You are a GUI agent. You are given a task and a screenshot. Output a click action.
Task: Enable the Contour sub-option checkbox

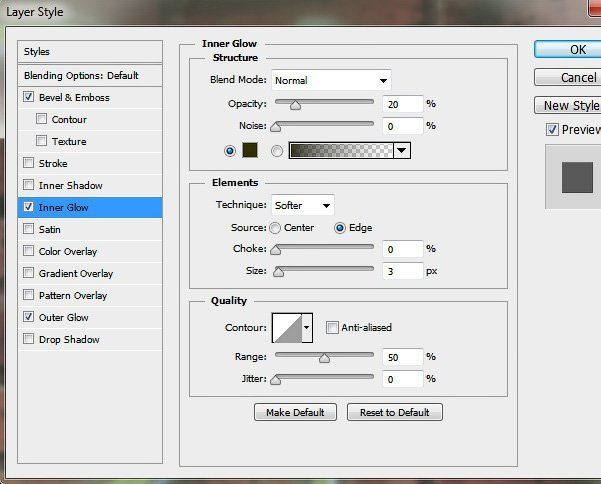coord(41,119)
